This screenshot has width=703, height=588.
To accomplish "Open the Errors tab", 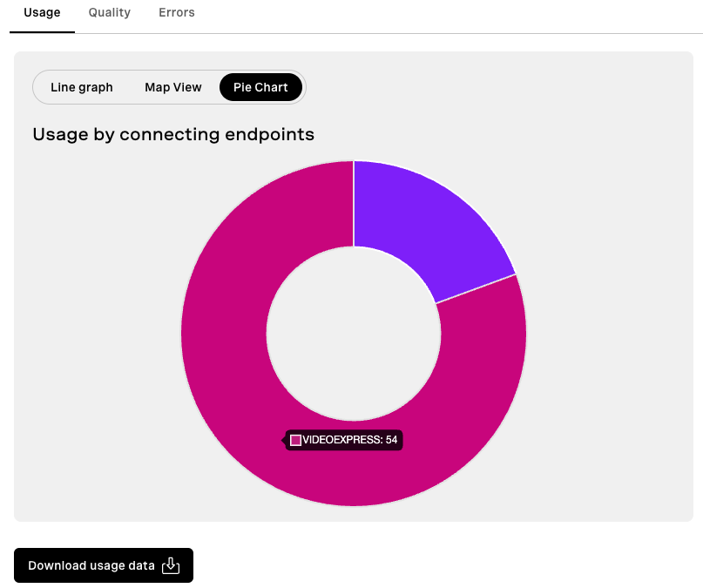I will [x=177, y=12].
